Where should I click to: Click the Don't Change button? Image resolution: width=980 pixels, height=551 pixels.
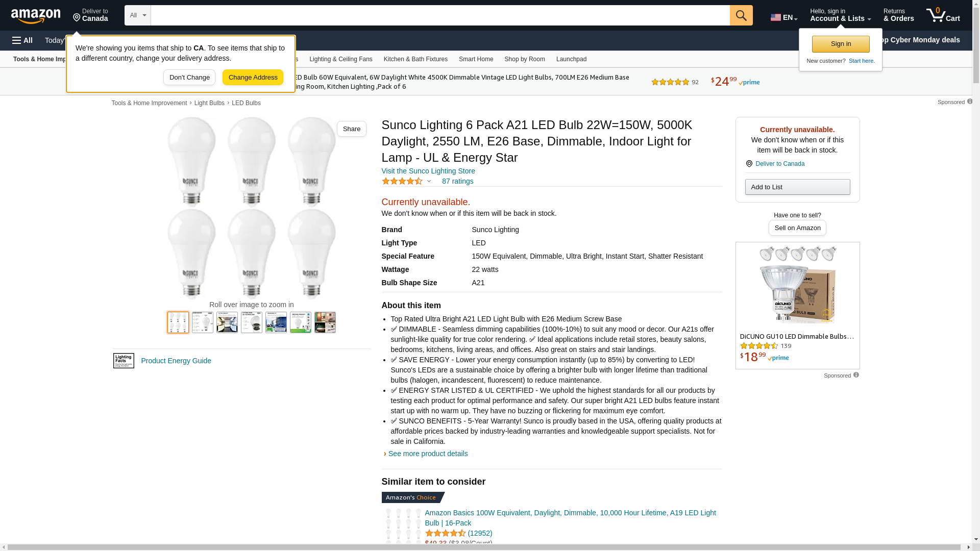click(x=189, y=78)
